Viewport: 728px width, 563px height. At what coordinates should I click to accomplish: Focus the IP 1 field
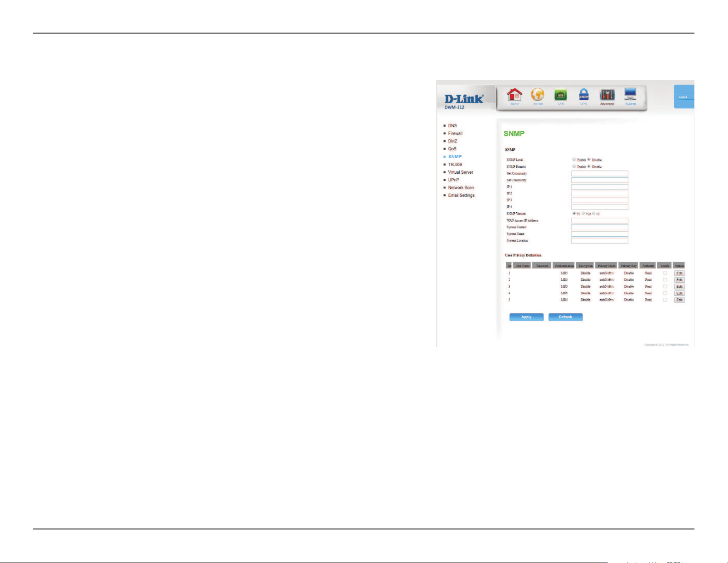pyautogui.click(x=599, y=187)
